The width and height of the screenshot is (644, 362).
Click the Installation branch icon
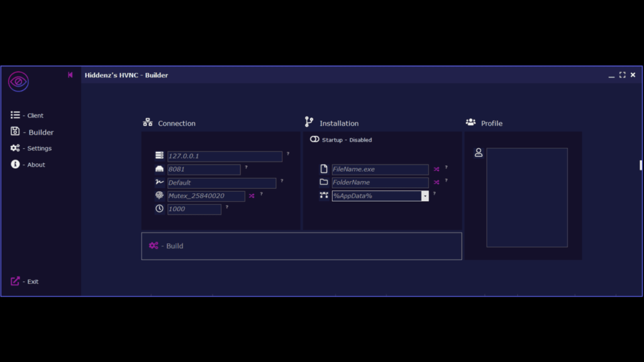[x=309, y=122]
